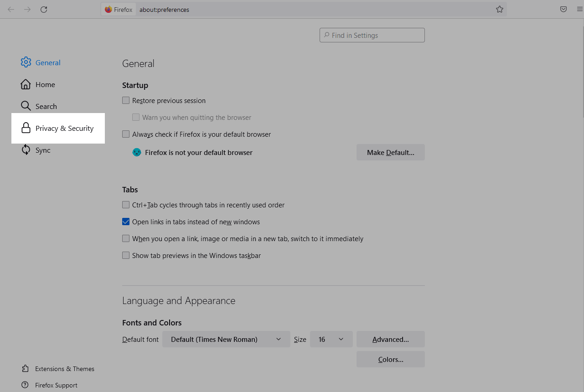This screenshot has width=584, height=392.
Task: Reload the page using the refresh icon
Action: (44, 9)
